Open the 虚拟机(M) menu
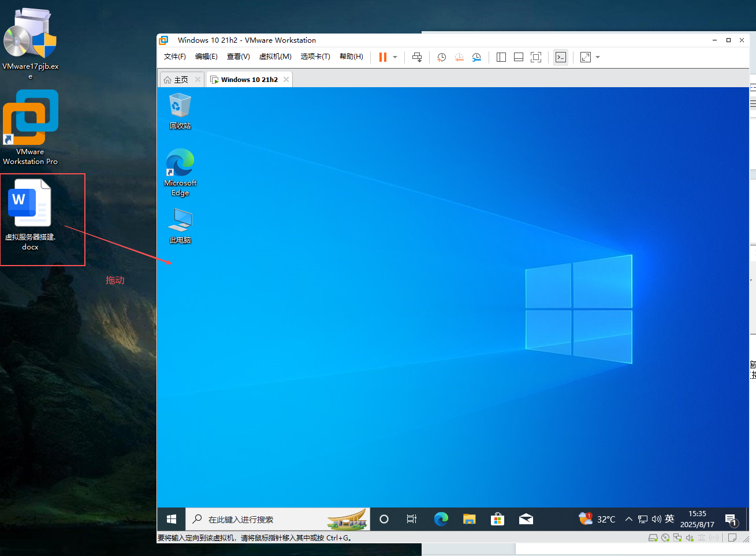This screenshot has width=756, height=556. 275,56
